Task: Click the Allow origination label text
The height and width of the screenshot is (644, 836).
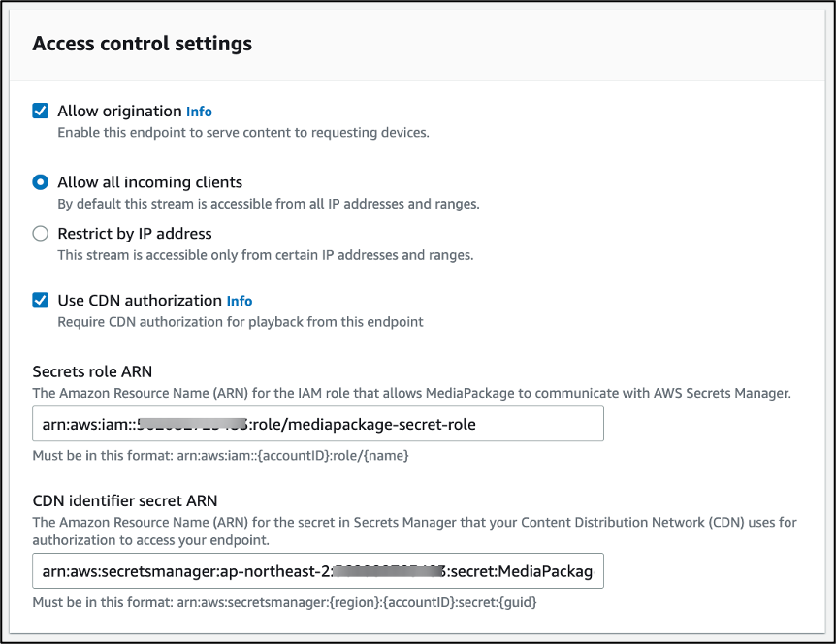Action: click(119, 112)
